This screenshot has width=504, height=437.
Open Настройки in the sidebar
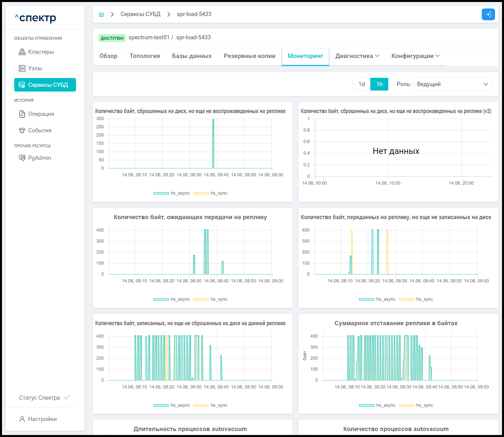tap(42, 419)
